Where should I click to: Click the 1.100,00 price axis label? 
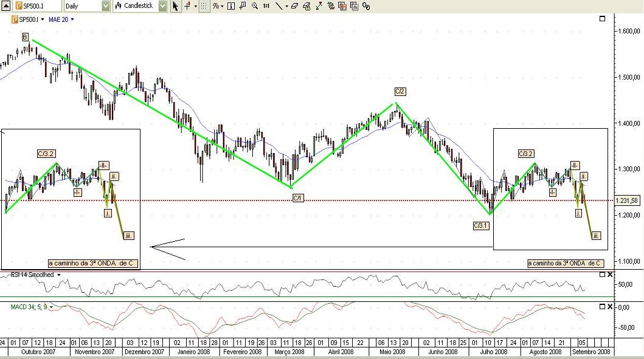click(x=628, y=261)
